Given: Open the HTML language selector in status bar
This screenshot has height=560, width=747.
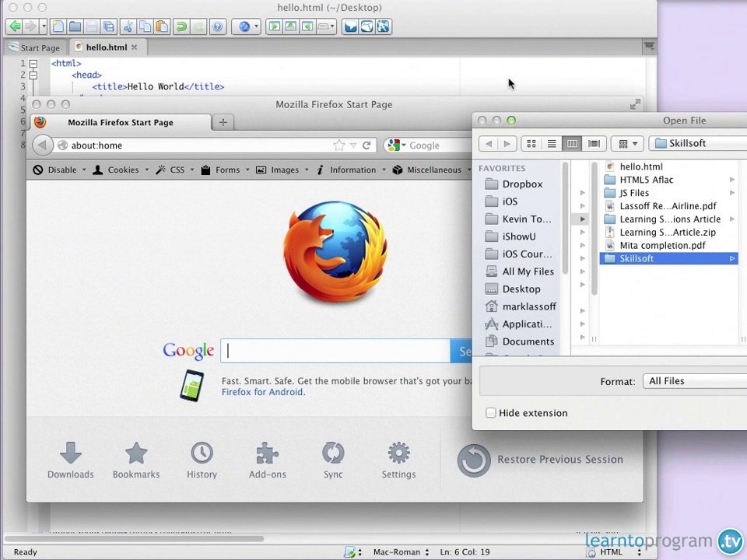Looking at the screenshot, I should (621, 552).
